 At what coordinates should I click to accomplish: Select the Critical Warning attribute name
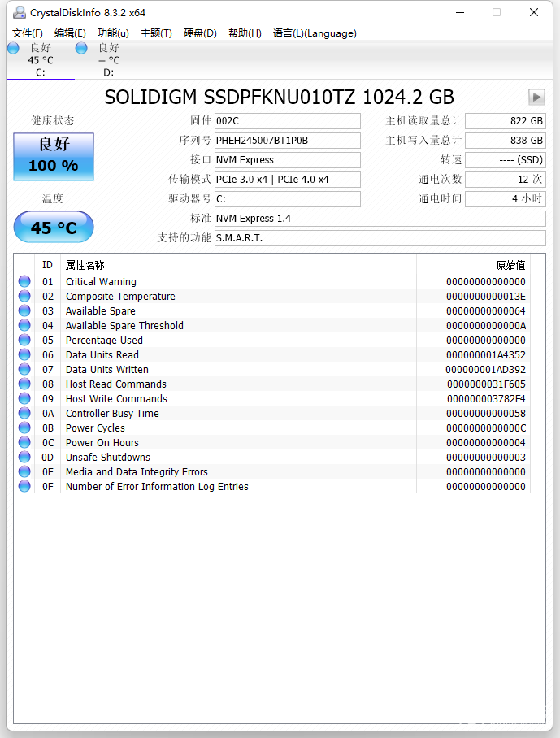pos(101,281)
